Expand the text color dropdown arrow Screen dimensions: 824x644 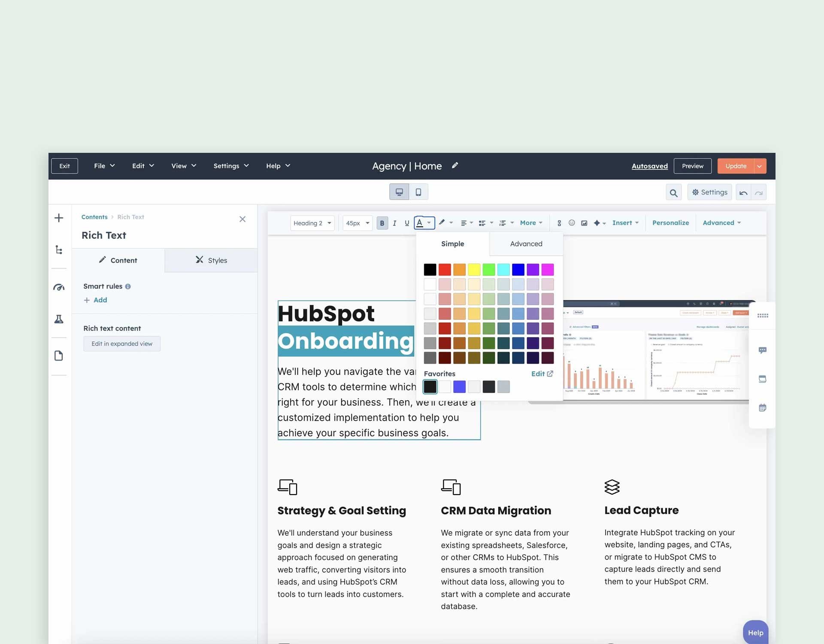[x=429, y=223]
